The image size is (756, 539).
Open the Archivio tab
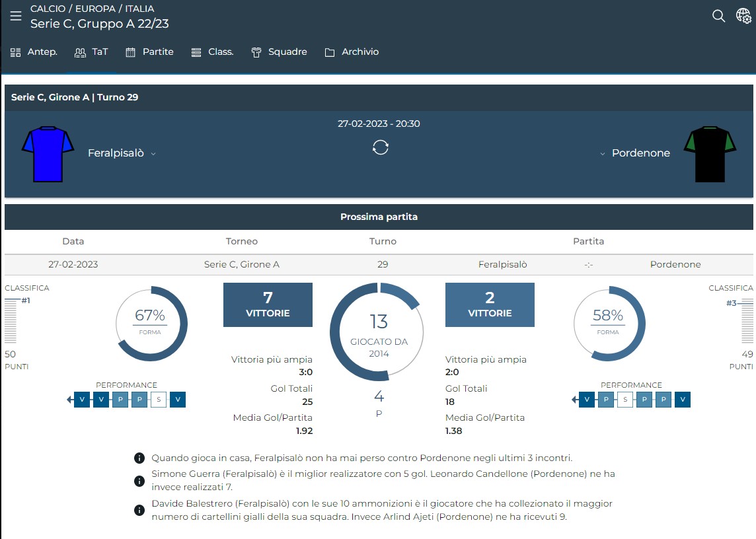(x=352, y=52)
